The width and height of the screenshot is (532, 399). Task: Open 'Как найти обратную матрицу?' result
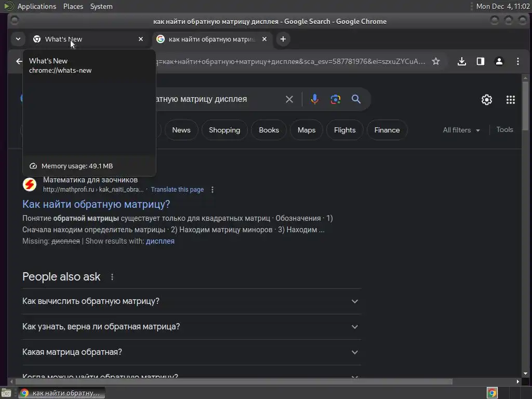96,204
